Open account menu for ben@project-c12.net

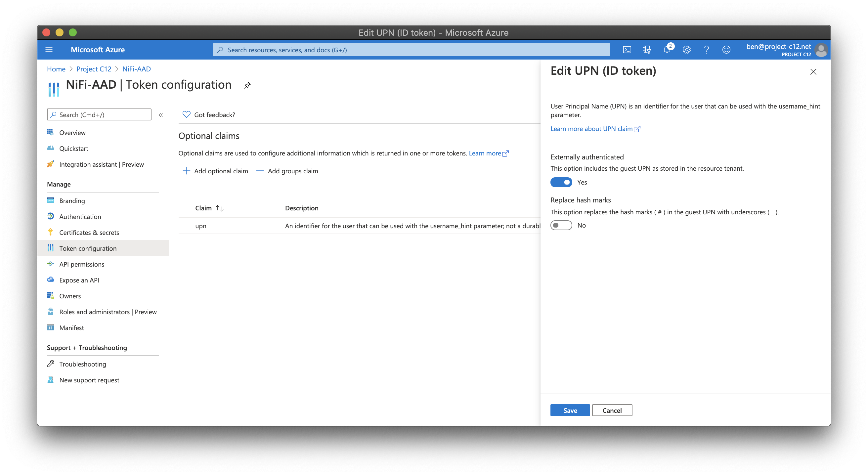pyautogui.click(x=785, y=50)
